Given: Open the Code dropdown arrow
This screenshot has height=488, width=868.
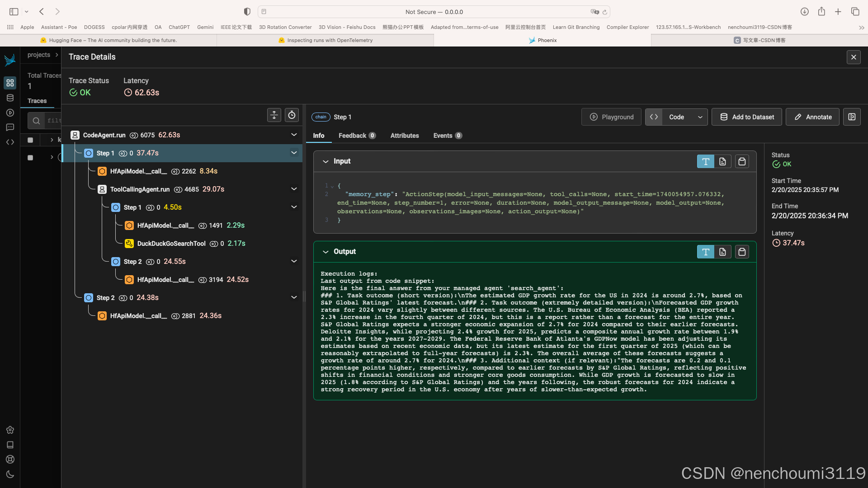Looking at the screenshot, I should pos(700,117).
